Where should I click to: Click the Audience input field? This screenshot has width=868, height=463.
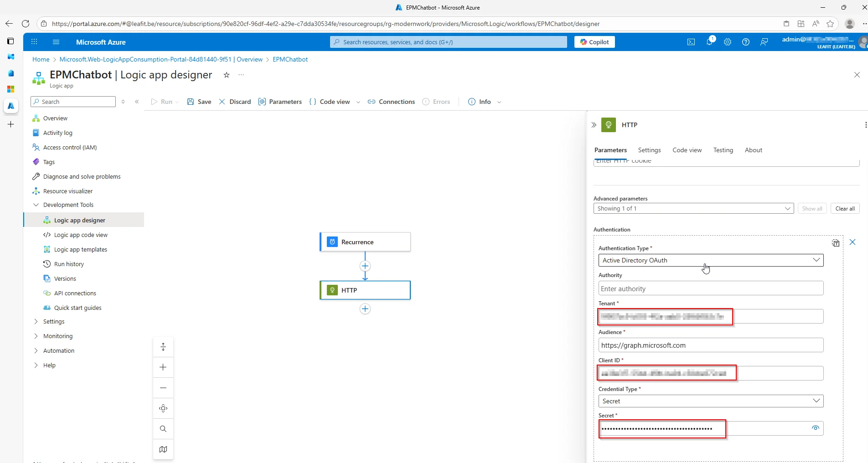(711, 345)
